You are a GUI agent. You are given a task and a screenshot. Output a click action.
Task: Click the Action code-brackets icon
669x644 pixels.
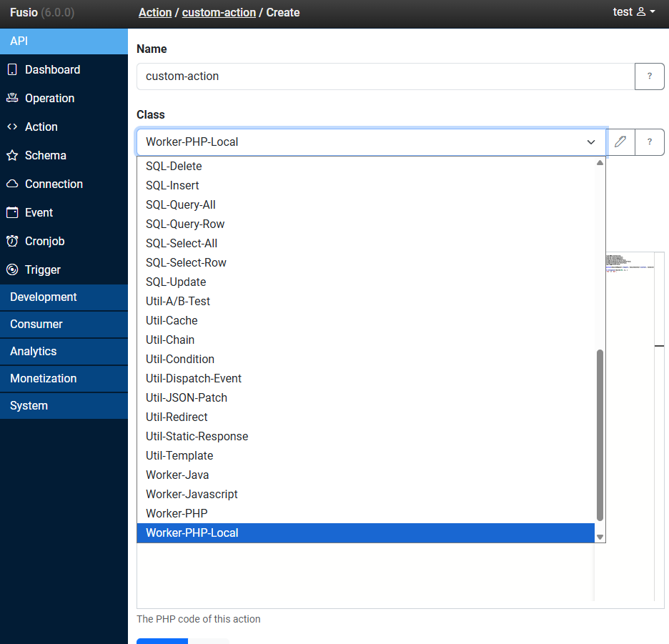point(12,127)
